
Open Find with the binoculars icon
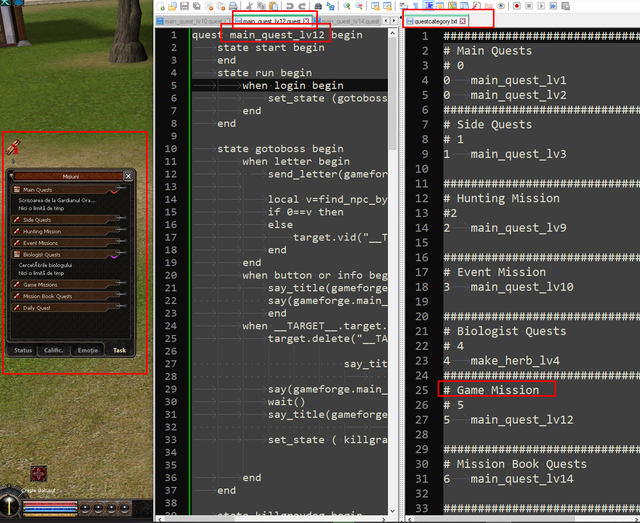[318, 6]
